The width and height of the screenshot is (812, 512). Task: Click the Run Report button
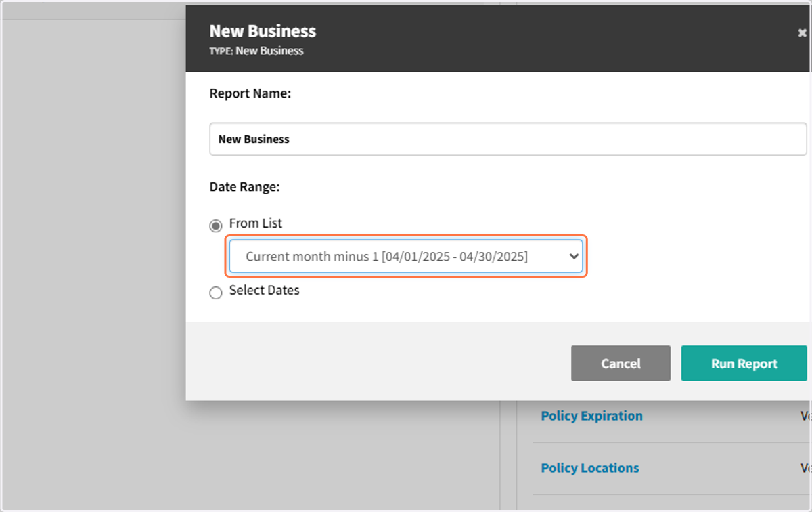744,364
